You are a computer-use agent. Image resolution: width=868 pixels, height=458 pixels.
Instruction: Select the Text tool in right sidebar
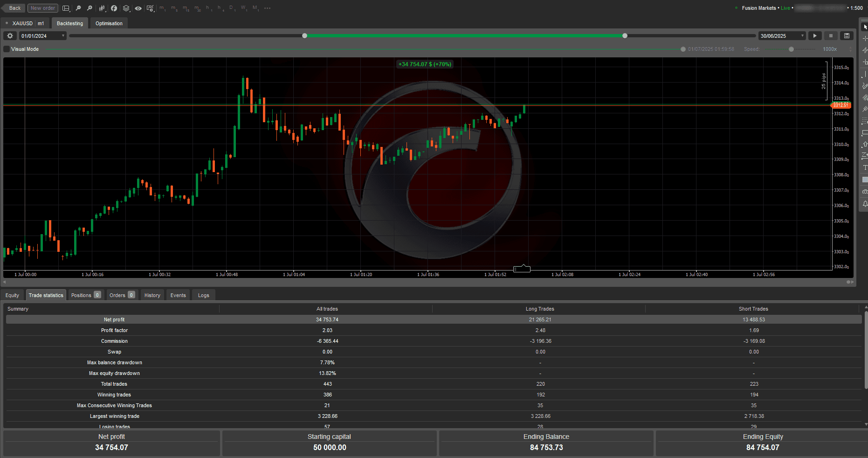tap(865, 167)
